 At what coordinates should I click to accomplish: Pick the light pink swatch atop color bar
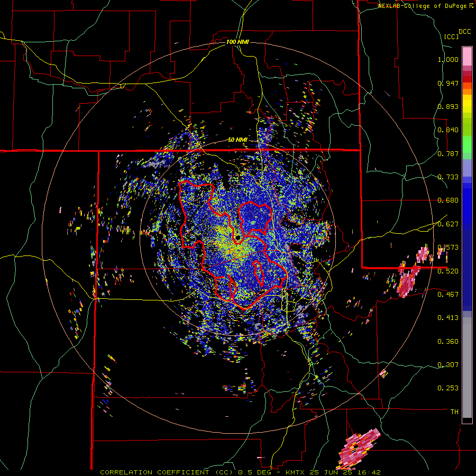[467, 56]
